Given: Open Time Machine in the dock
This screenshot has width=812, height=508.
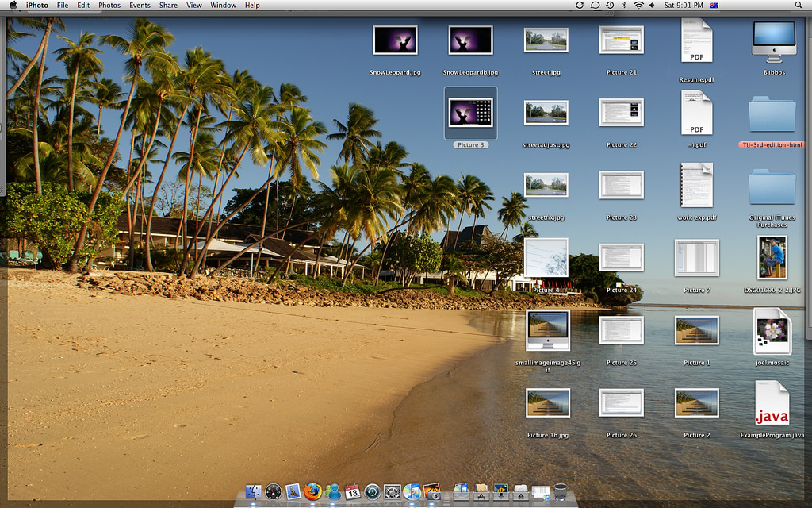Looking at the screenshot, I should pos(372,492).
